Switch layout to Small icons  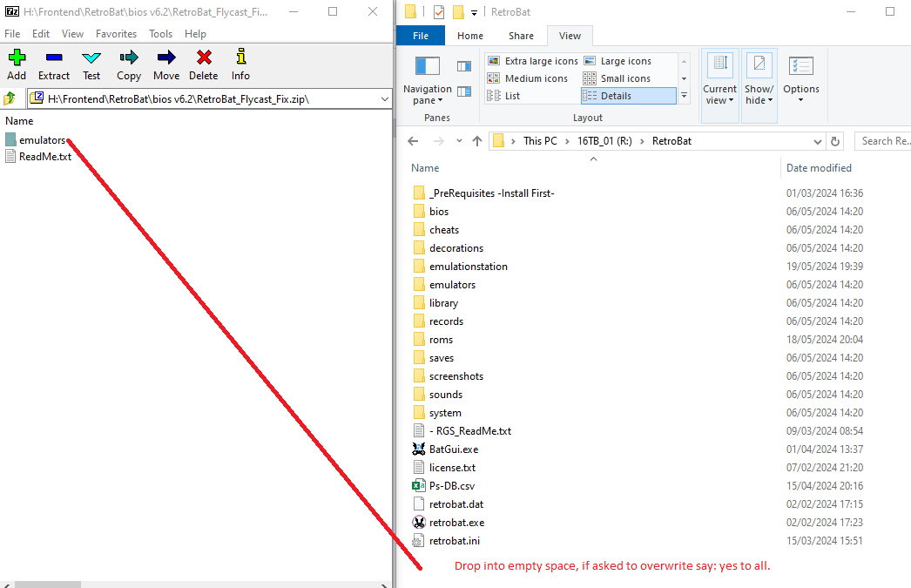pos(617,78)
